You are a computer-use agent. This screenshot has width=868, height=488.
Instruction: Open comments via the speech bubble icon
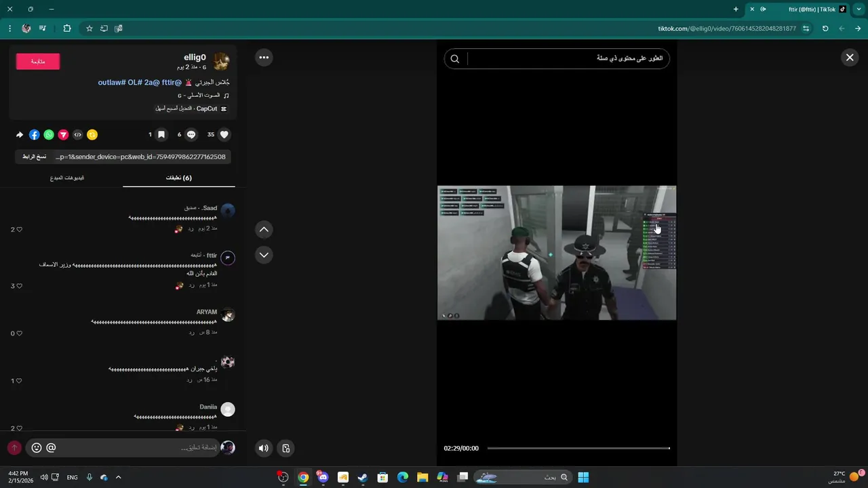click(191, 135)
